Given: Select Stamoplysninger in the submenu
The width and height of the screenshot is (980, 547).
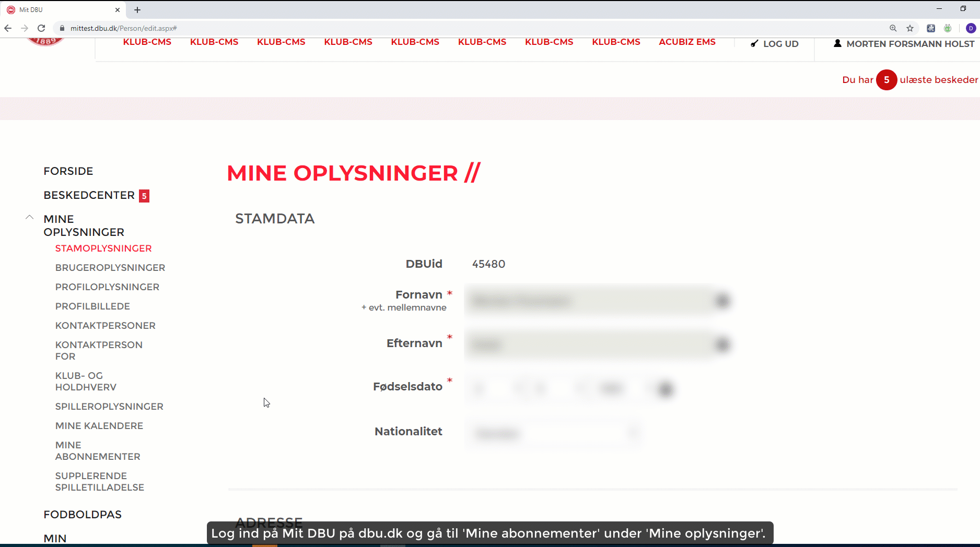Looking at the screenshot, I should coord(103,248).
